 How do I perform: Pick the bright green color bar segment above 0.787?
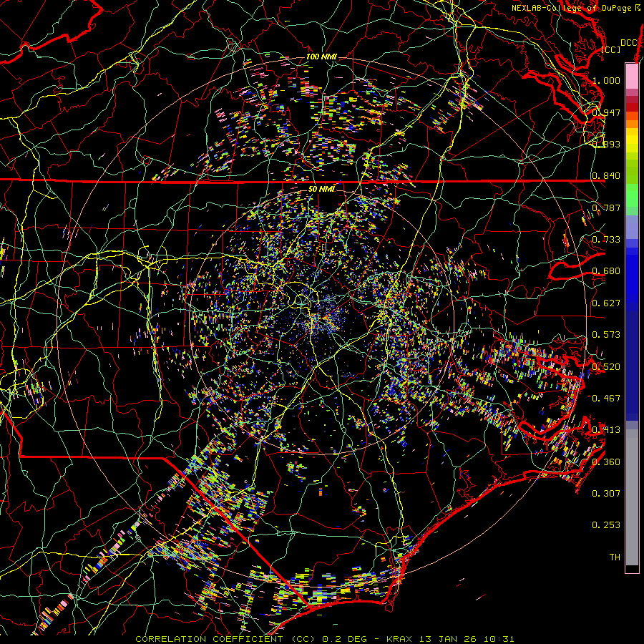point(632,195)
